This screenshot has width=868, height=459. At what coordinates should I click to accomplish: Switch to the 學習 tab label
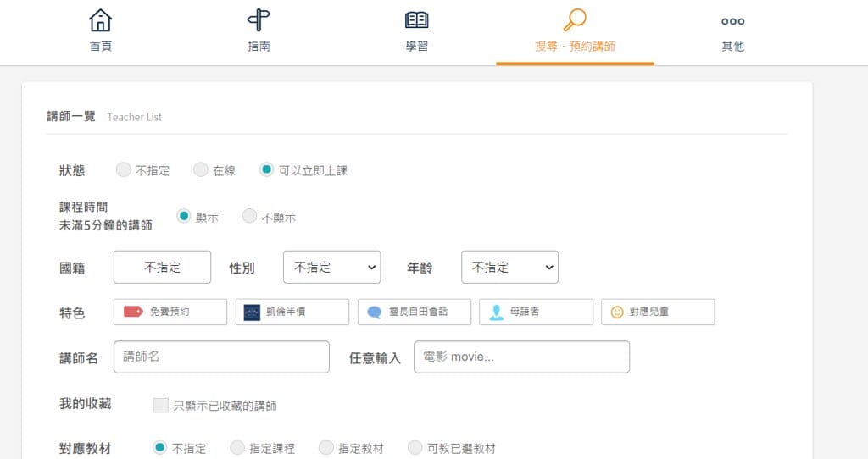tap(416, 47)
